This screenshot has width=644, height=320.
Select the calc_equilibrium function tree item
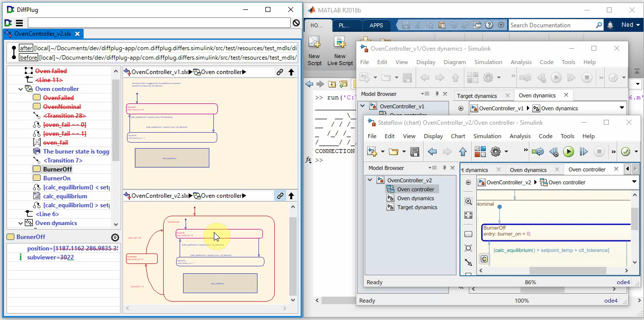(x=65, y=196)
